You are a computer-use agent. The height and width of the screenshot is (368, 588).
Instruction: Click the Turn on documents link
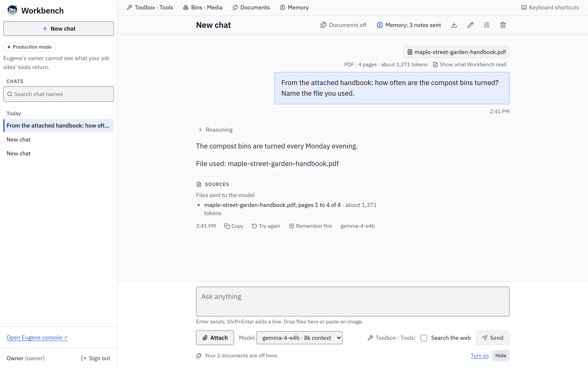click(x=479, y=356)
